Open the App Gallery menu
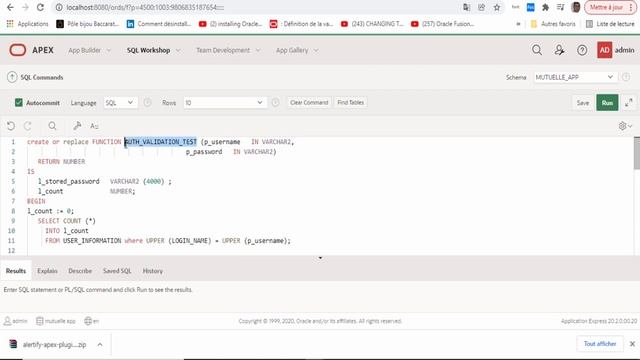The height and width of the screenshot is (360, 640). (292, 50)
